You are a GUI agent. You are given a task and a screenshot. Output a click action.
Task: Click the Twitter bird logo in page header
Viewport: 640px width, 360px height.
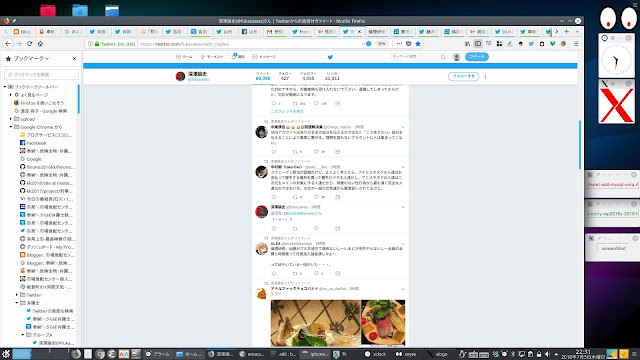[x=330, y=57]
